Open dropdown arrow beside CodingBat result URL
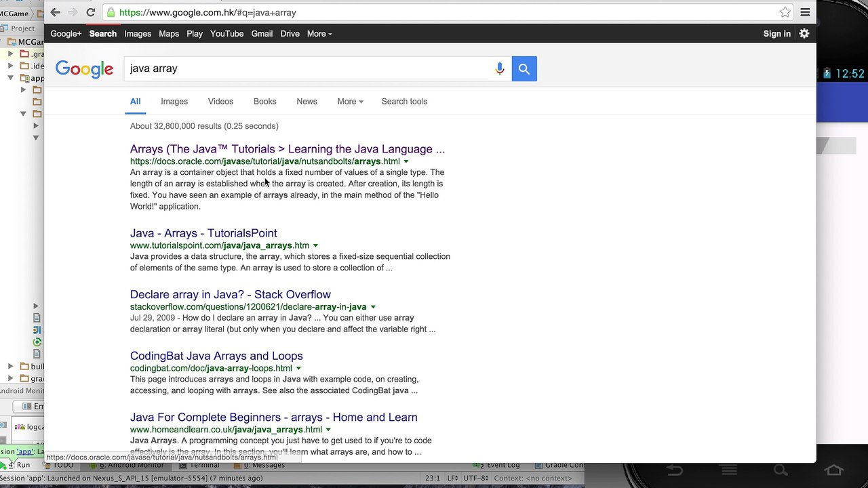 click(x=298, y=368)
